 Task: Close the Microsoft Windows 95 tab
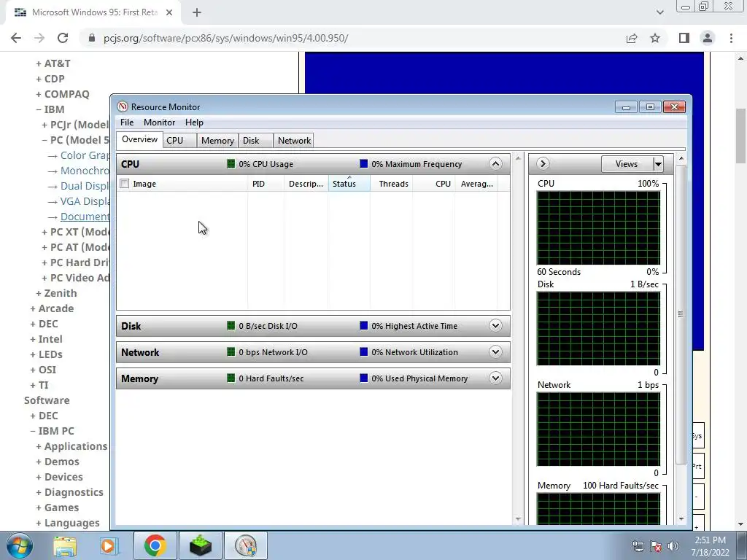click(x=169, y=13)
